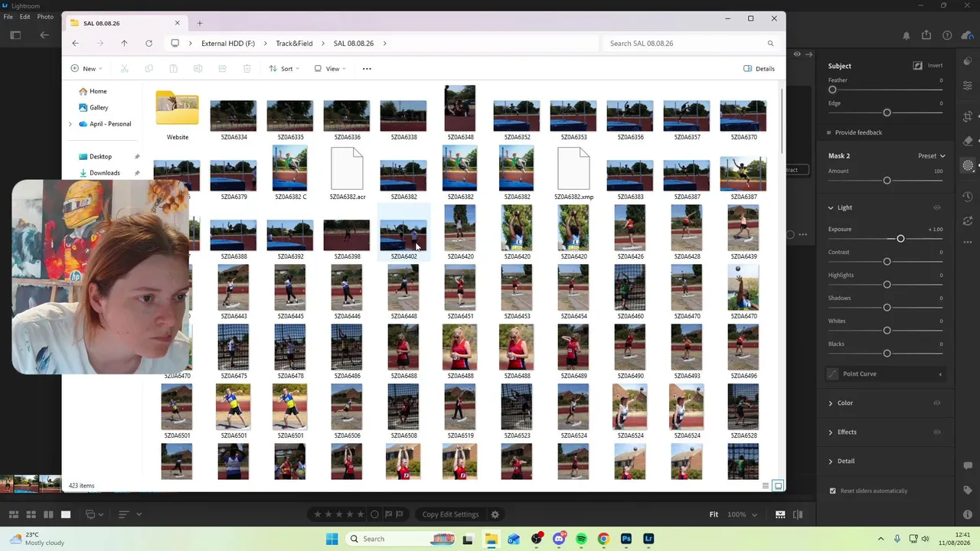Go back in File Explorer
This screenshot has height=551, width=980.
(75, 44)
